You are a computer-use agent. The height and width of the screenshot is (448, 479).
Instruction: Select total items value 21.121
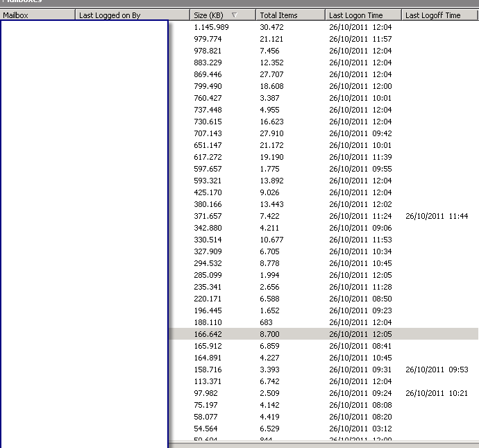[x=271, y=39]
